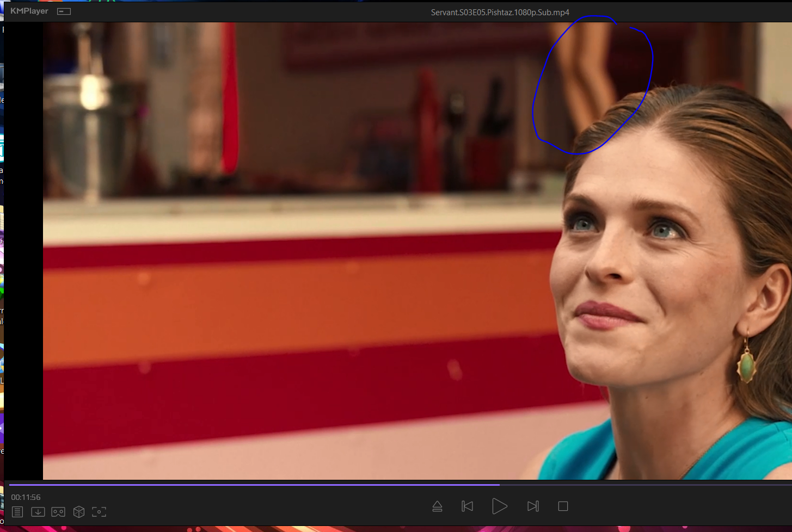This screenshot has height=532, width=792.
Task: Click the Servant.S03E05 file name title
Action: pos(500,13)
